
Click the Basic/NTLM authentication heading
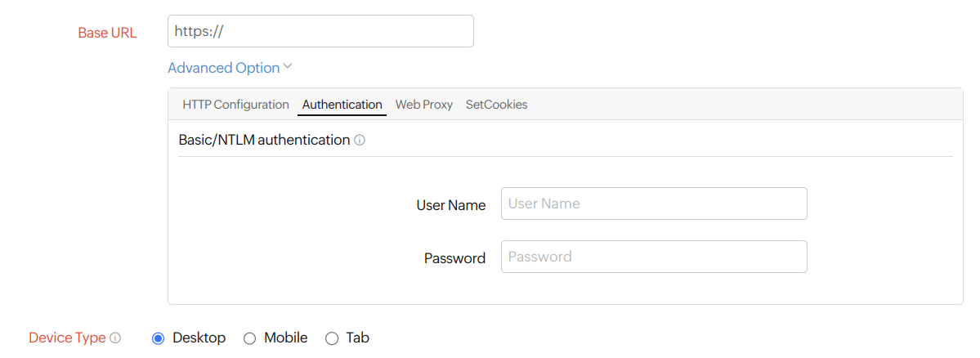pyautogui.click(x=264, y=140)
